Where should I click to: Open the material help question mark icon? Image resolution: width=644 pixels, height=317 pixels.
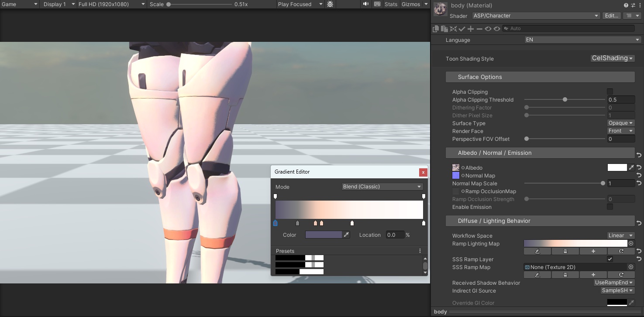coord(626,5)
